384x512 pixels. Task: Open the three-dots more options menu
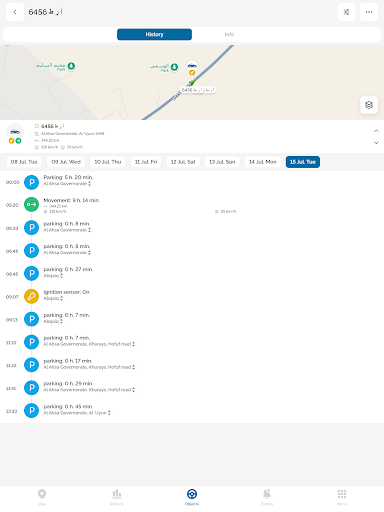coord(369,12)
